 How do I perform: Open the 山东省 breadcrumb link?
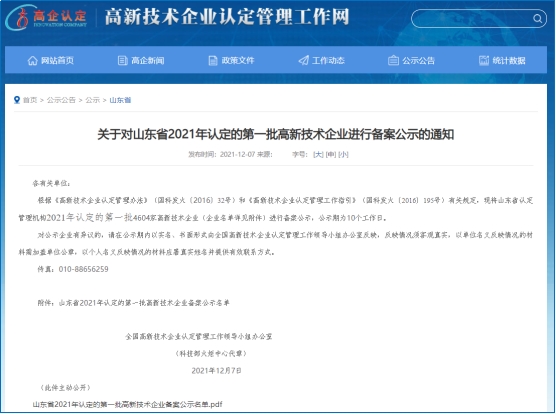tap(120, 100)
